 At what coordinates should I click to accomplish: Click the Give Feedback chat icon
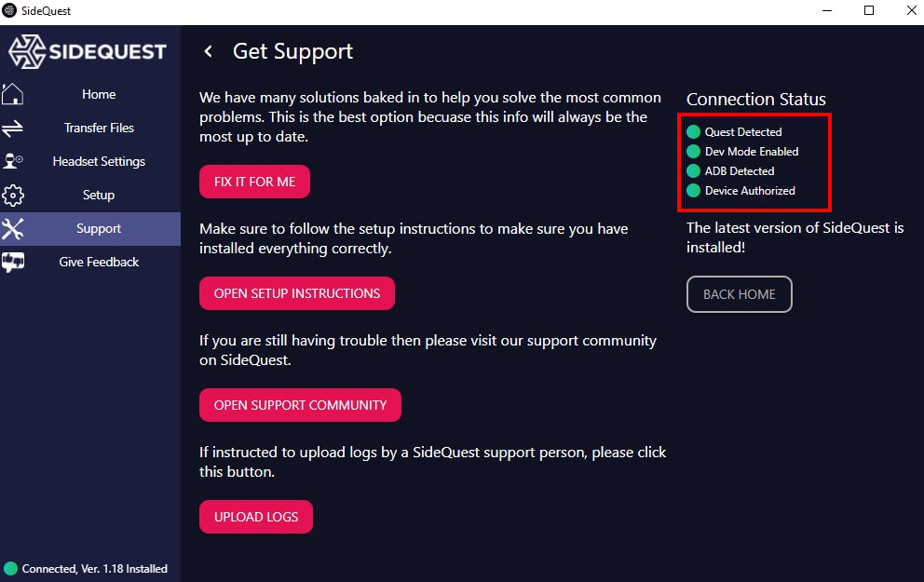13,262
